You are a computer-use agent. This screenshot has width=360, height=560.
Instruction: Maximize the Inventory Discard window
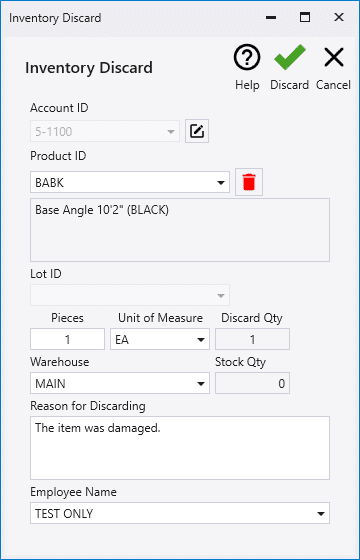tap(305, 17)
